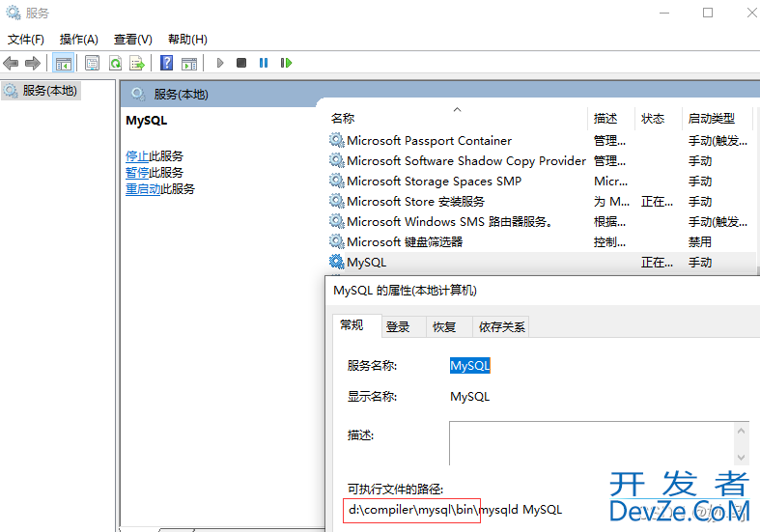760x532 pixels.
Task: Click the 重启动 link to restart service
Action: pos(143,189)
